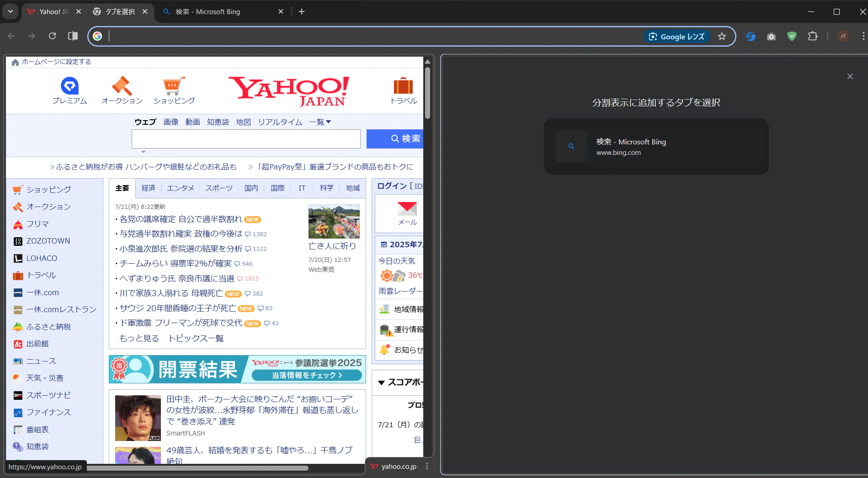Image resolution: width=868 pixels, height=478 pixels.
Task: Open the blue swirl extension icon
Action: 751,37
